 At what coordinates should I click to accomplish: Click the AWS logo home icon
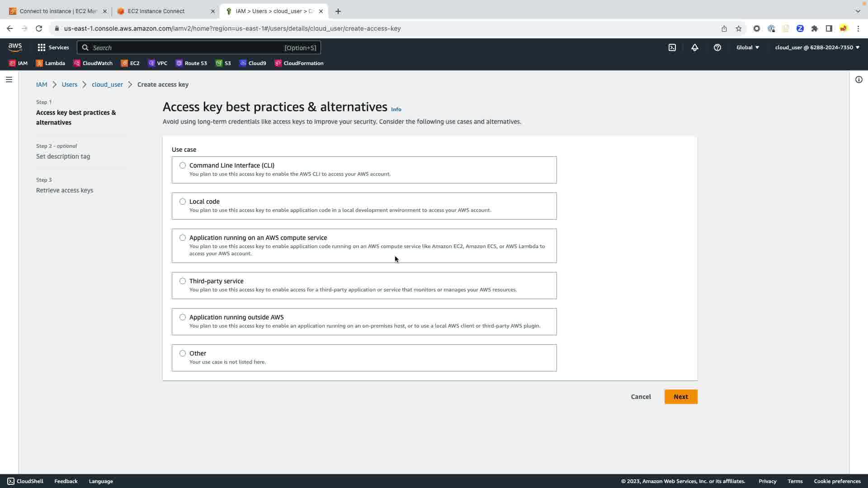15,47
